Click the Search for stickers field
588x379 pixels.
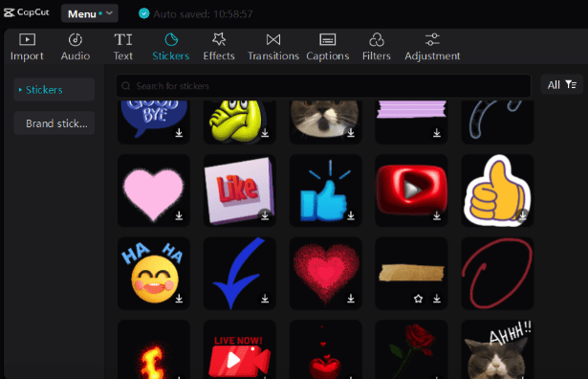323,86
